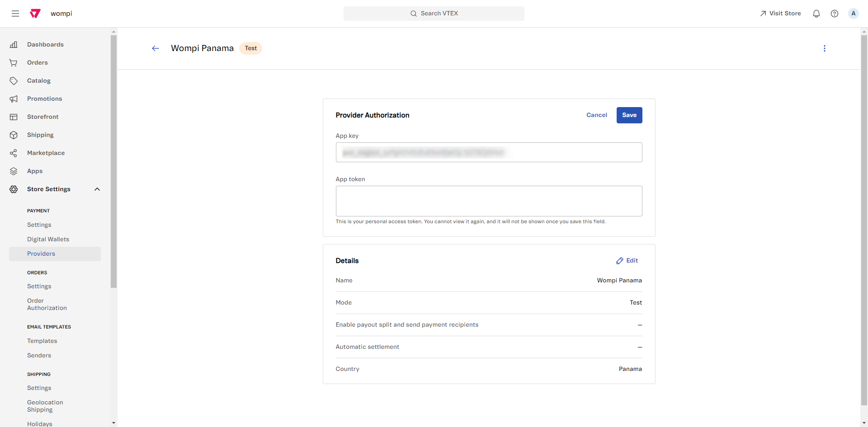Click the help question-mark icon
The image size is (868, 427).
pos(835,13)
